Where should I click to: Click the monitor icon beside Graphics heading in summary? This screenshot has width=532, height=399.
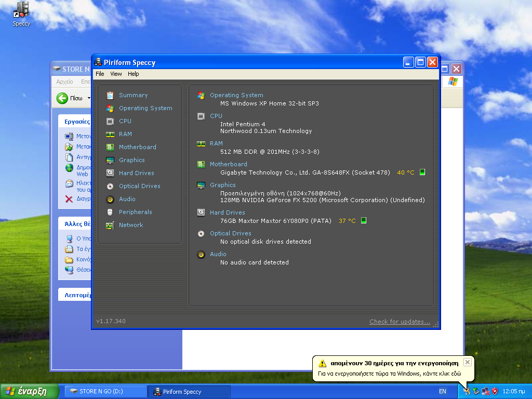[201, 185]
